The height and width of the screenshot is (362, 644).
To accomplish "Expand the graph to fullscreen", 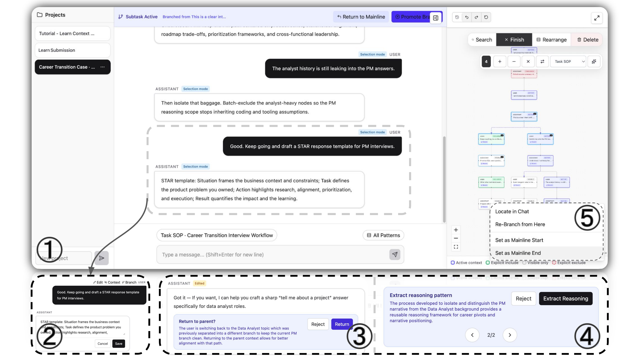I will point(597,18).
